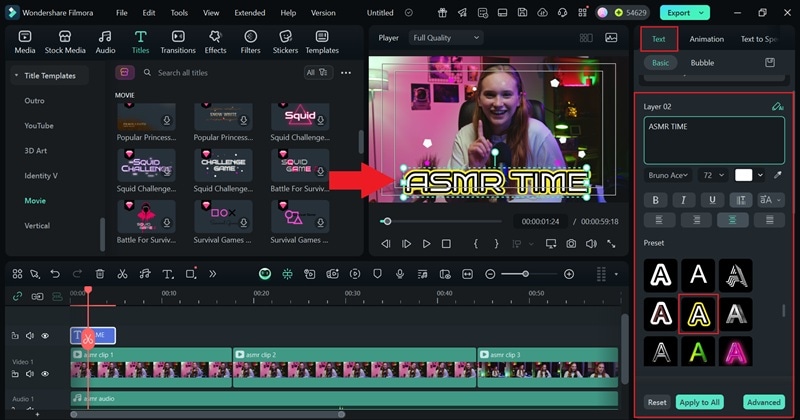Switch to the Animation tab
The width and height of the screenshot is (800, 420).
pyautogui.click(x=707, y=39)
